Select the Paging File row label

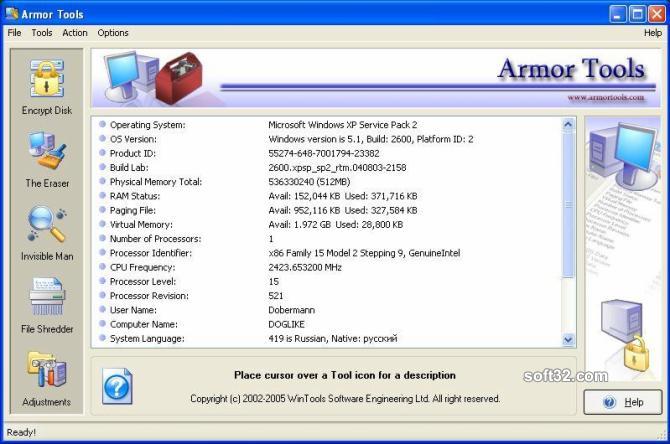point(132,210)
